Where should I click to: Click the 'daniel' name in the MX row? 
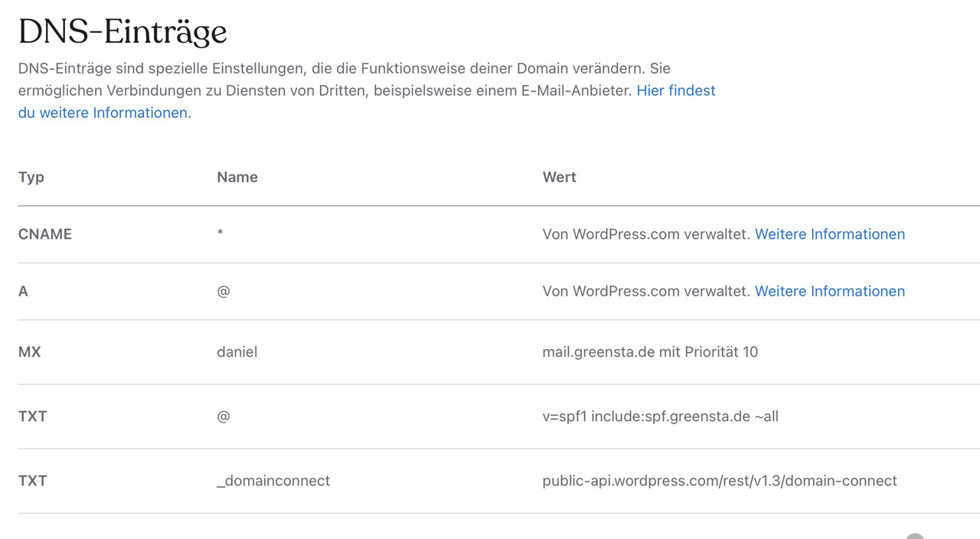(x=237, y=352)
